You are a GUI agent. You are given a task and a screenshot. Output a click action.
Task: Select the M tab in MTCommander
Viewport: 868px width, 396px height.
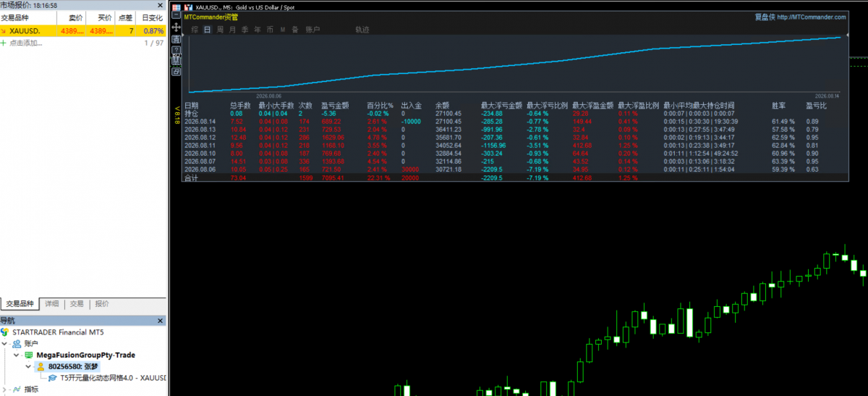tap(283, 30)
